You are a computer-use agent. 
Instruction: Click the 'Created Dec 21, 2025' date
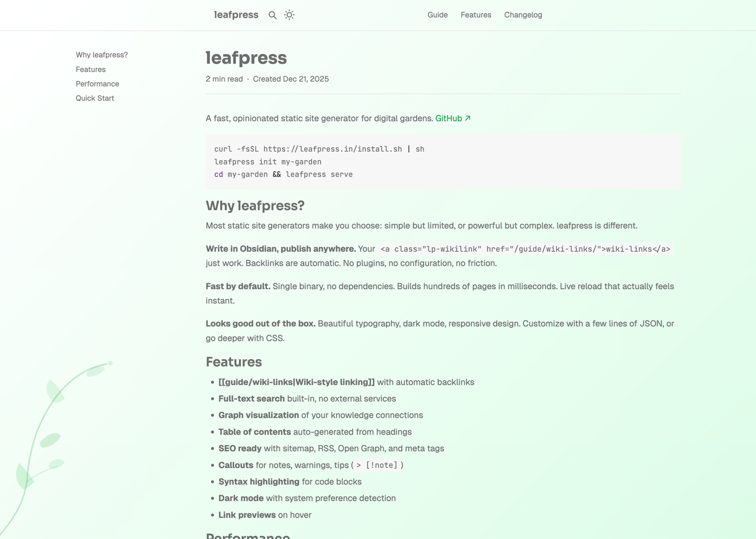tap(291, 79)
